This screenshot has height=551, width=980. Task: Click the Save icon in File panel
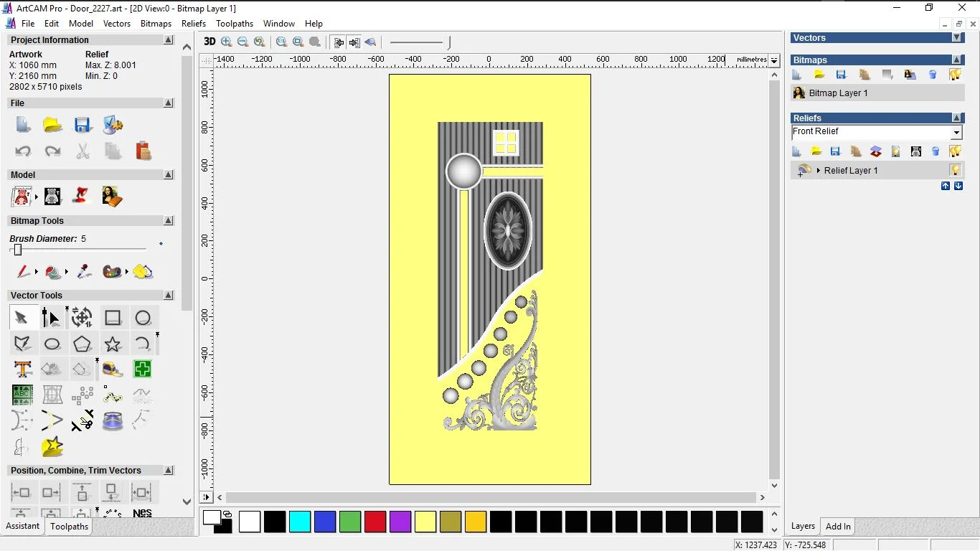pyautogui.click(x=83, y=126)
